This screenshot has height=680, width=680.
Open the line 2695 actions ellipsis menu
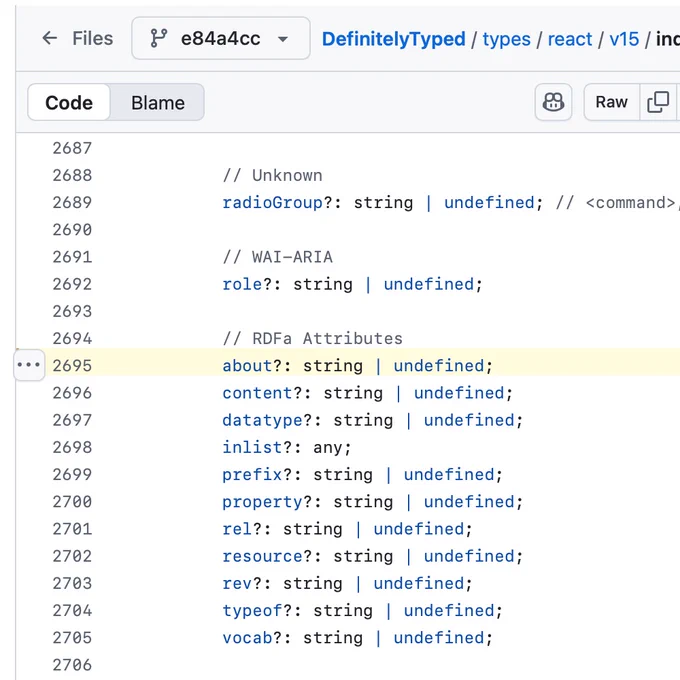(x=29, y=365)
